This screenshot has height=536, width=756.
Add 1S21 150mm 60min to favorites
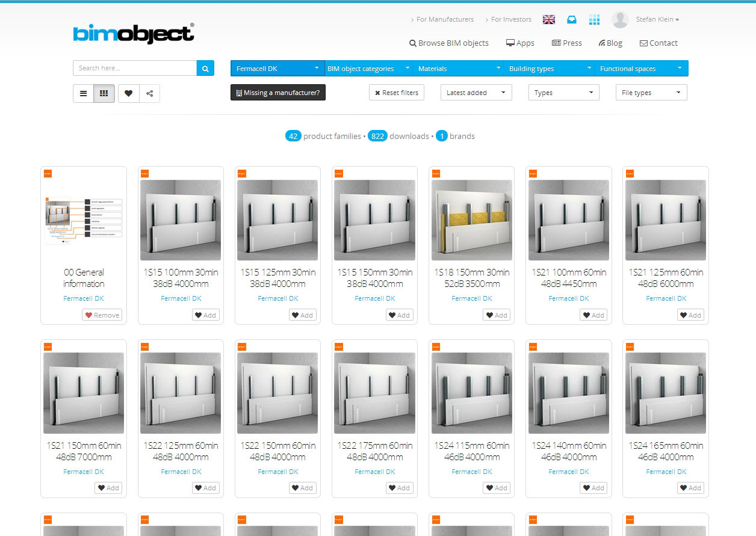coord(108,488)
